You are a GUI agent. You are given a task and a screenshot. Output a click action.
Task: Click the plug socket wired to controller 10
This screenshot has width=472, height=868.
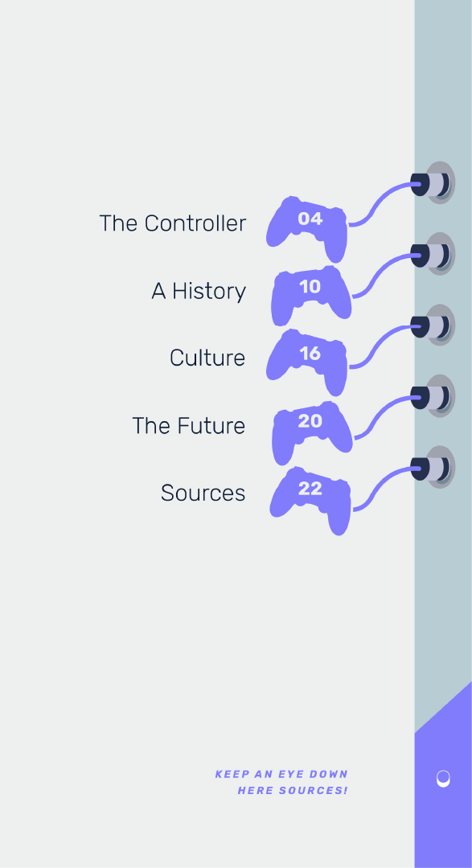click(433, 255)
